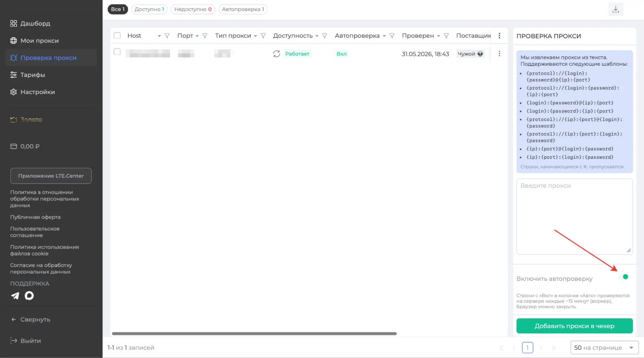Open the chat support icon
The height and width of the screenshot is (358, 644).
(x=29, y=296)
